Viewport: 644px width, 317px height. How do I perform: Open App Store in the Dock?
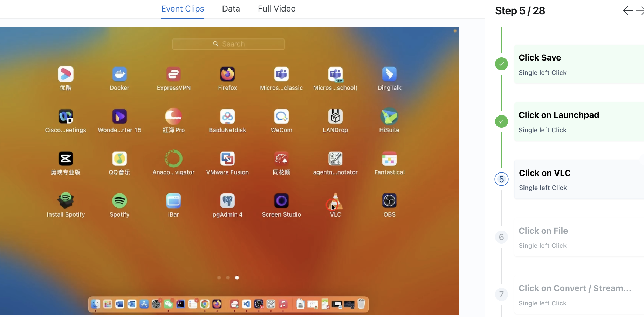click(144, 304)
